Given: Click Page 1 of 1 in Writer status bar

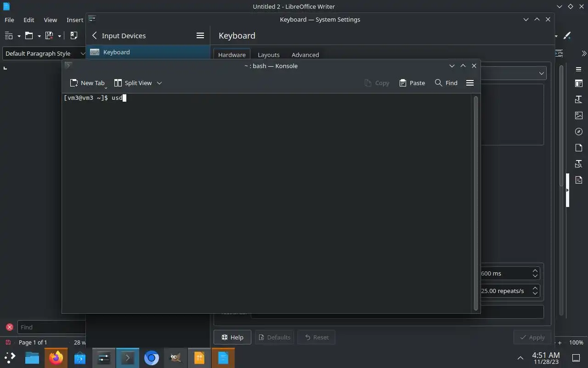Looking at the screenshot, I should point(33,342).
